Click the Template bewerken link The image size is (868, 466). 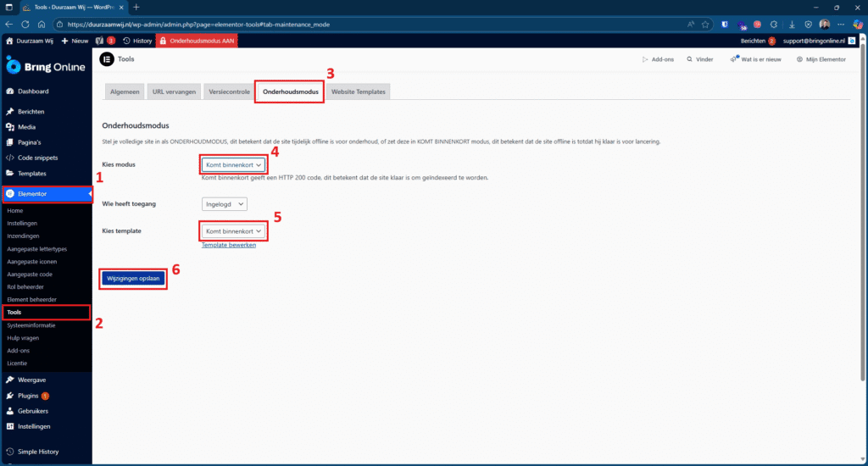coord(228,245)
